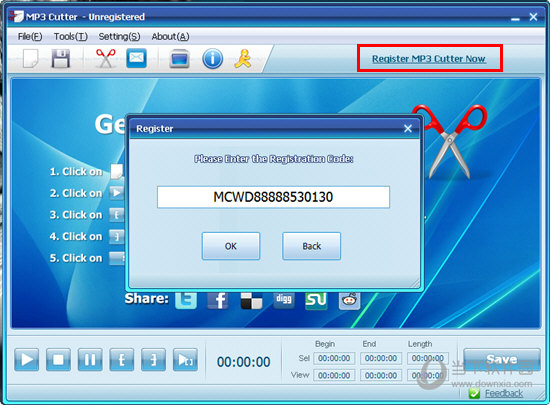The image size is (550, 405).
Task: Open the About(A) menu
Action: click(170, 36)
